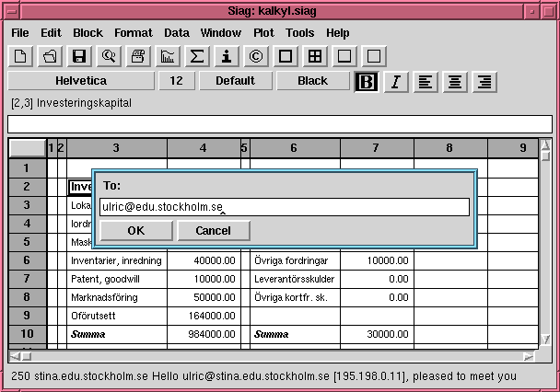
Task: Click the New document icon
Action: (20, 56)
